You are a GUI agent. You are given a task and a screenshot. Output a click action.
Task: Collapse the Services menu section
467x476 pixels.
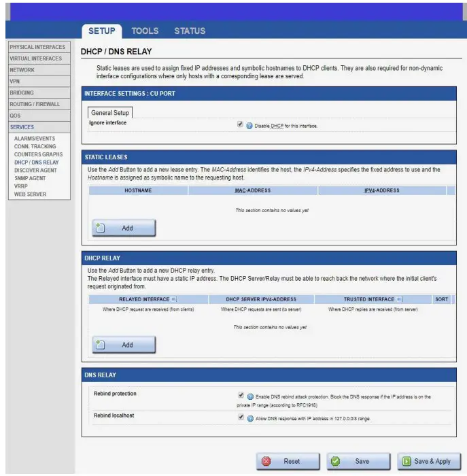(x=39, y=127)
